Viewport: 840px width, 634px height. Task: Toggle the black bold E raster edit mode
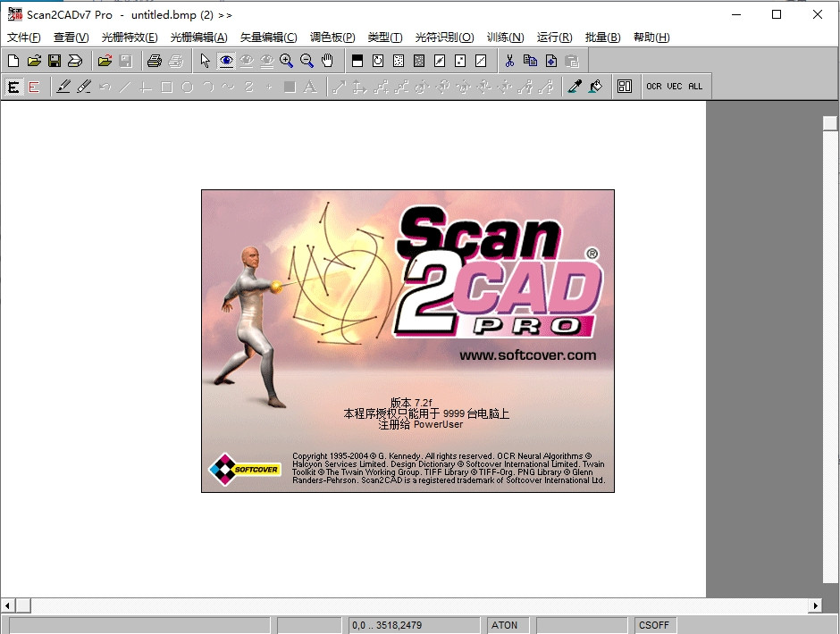13,87
